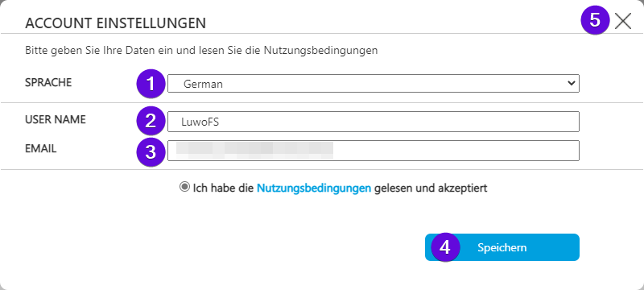Image resolution: width=644 pixels, height=290 pixels.
Task: Click the blurred email address text
Action: click(254, 151)
